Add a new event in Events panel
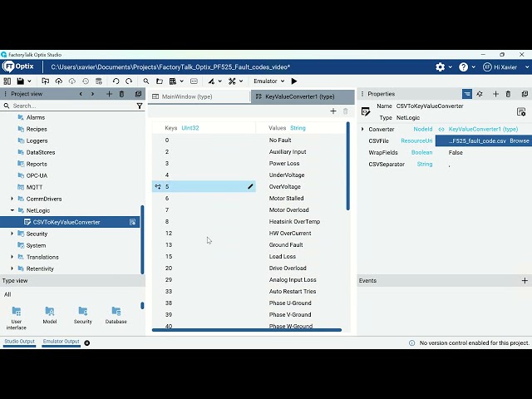Image resolution: width=532 pixels, height=399 pixels. tap(525, 281)
